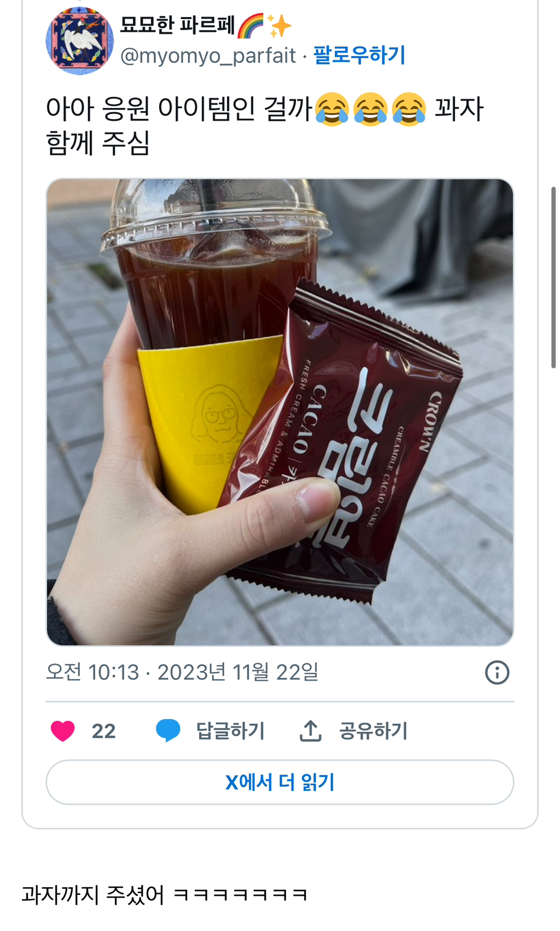The image size is (560, 931).
Task: Click the first crying-laughing emoji in tweet
Action: 332,109
